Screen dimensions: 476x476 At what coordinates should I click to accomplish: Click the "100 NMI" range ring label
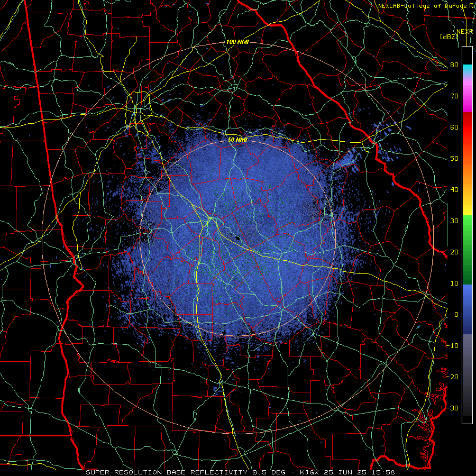[x=237, y=42]
